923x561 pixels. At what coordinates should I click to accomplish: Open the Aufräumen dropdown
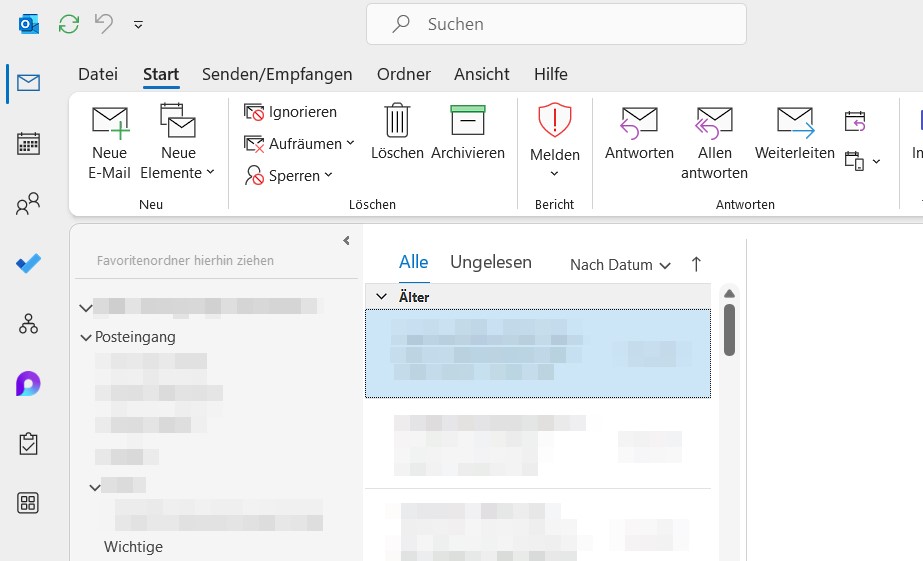(300, 144)
